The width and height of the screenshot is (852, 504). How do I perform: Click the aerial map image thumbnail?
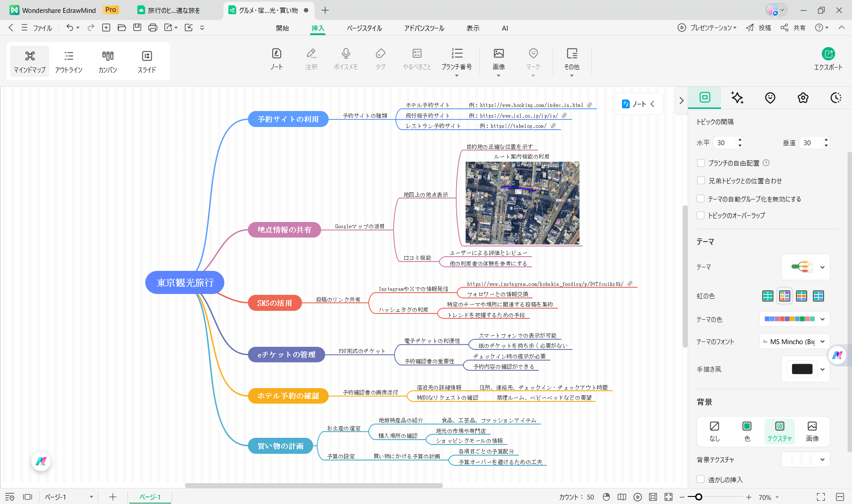pyautogui.click(x=522, y=203)
